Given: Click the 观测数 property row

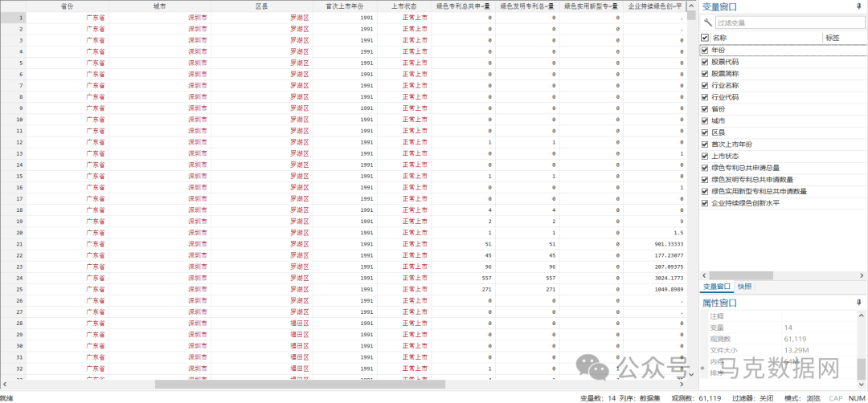Looking at the screenshot, I should 782,339.
